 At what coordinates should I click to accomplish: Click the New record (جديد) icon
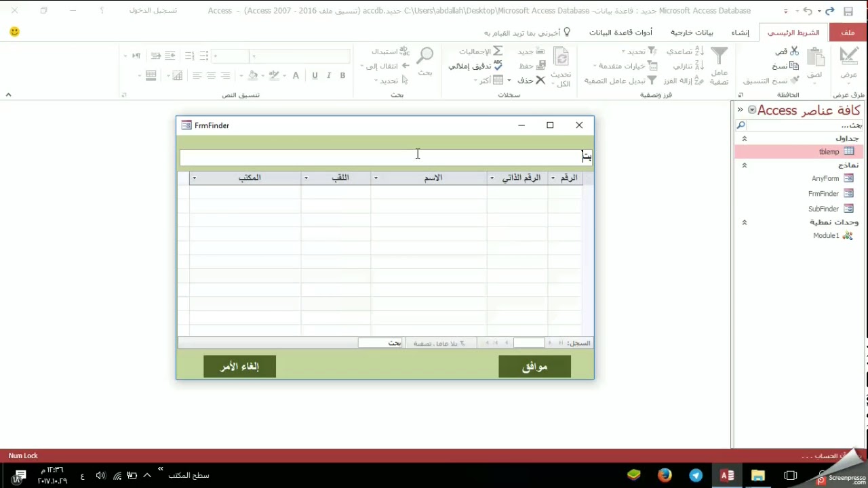tap(540, 52)
